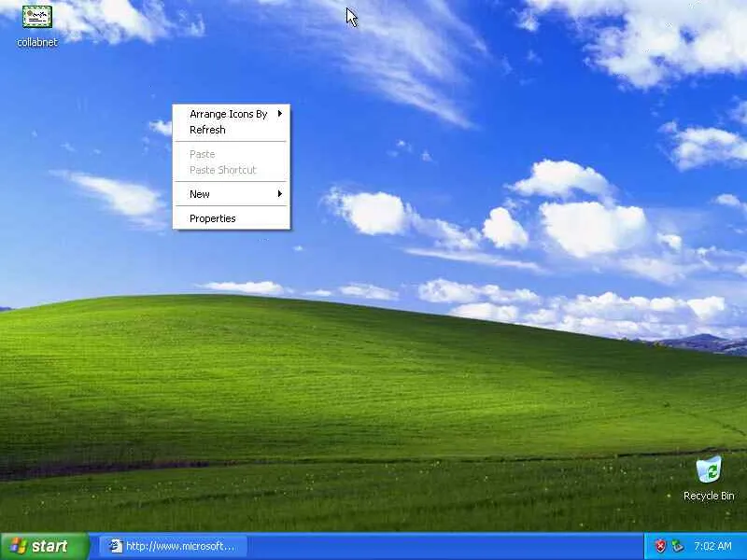Expand the New submenu
Image resolution: width=747 pixels, height=560 pixels.
click(x=232, y=194)
